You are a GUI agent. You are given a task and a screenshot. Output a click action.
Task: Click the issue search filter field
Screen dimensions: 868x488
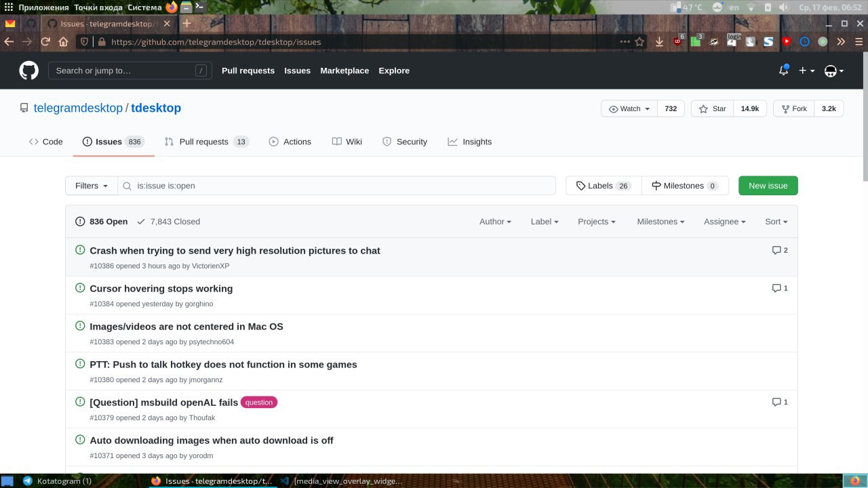pos(337,186)
